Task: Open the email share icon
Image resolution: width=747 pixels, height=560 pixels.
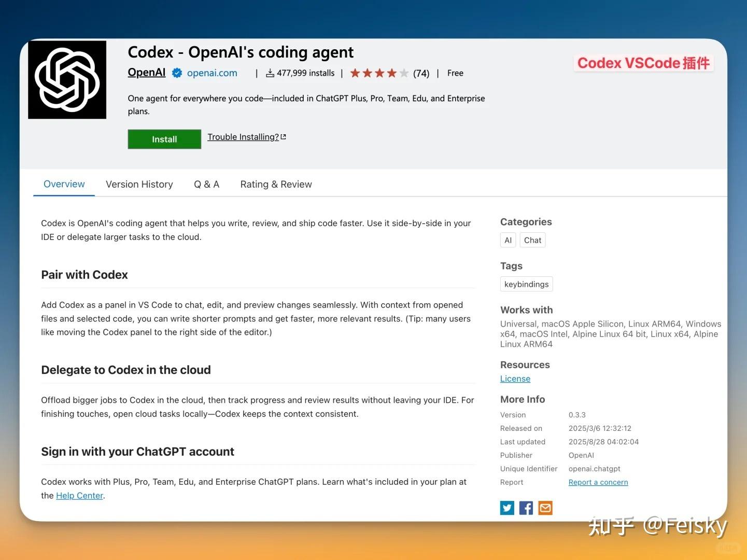Action: 545,508
